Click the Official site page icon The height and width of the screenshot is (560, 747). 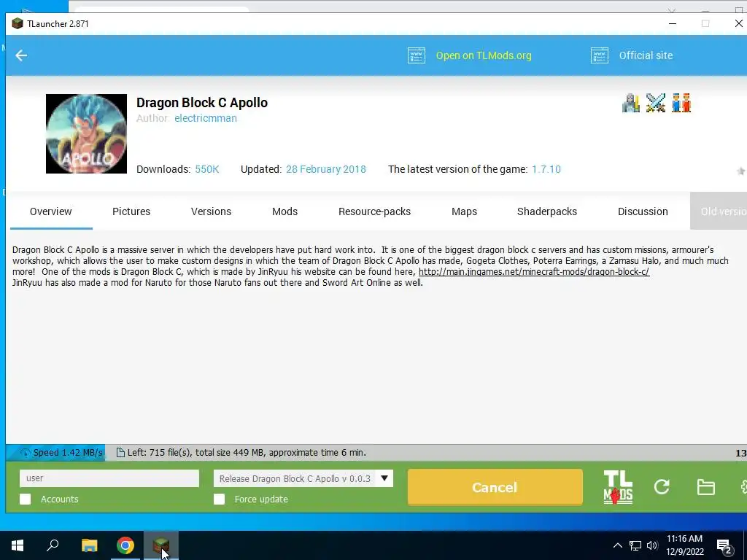pos(600,55)
